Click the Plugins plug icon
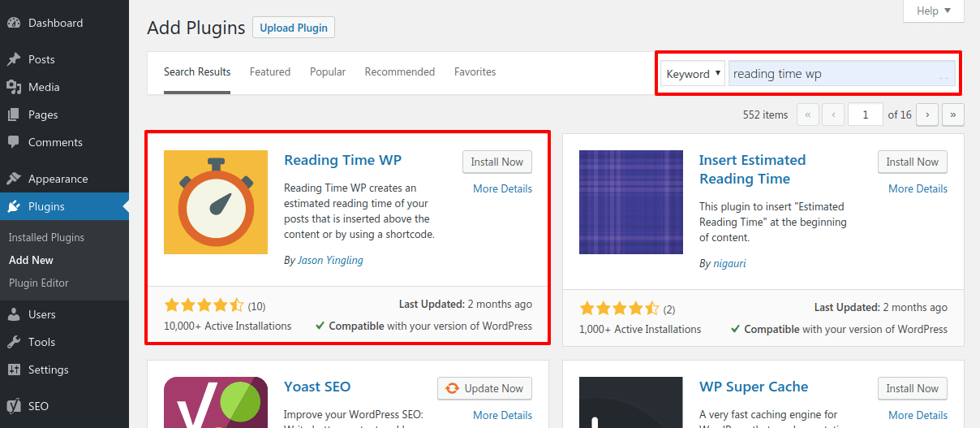The image size is (980, 428). point(14,206)
